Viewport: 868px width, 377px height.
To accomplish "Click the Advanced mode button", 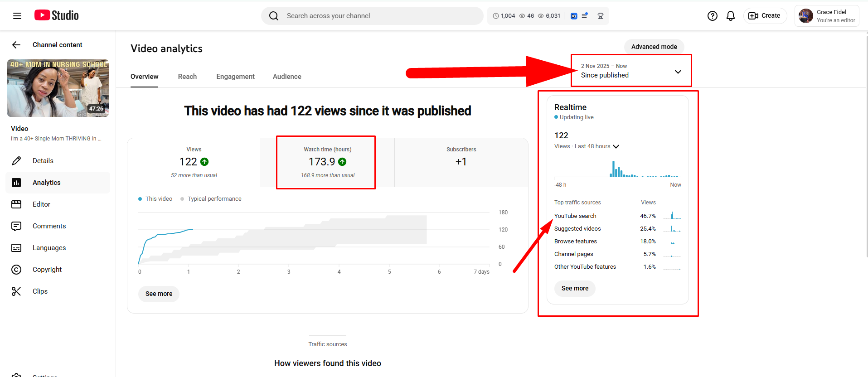I will click(x=654, y=47).
